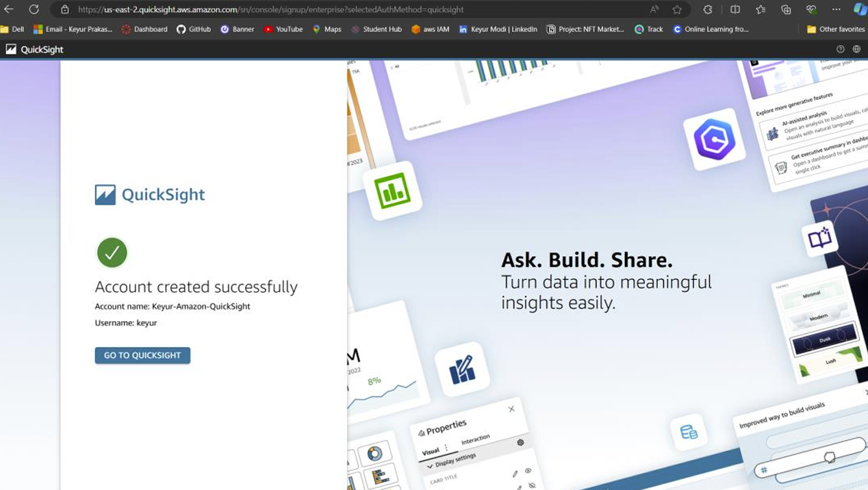Viewport: 868px width, 490px height.
Task: Open the Banner bookmark
Action: tap(237, 29)
